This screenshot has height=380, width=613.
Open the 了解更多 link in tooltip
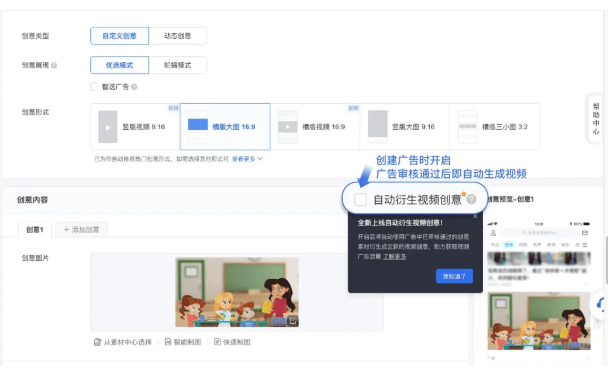tap(394, 256)
